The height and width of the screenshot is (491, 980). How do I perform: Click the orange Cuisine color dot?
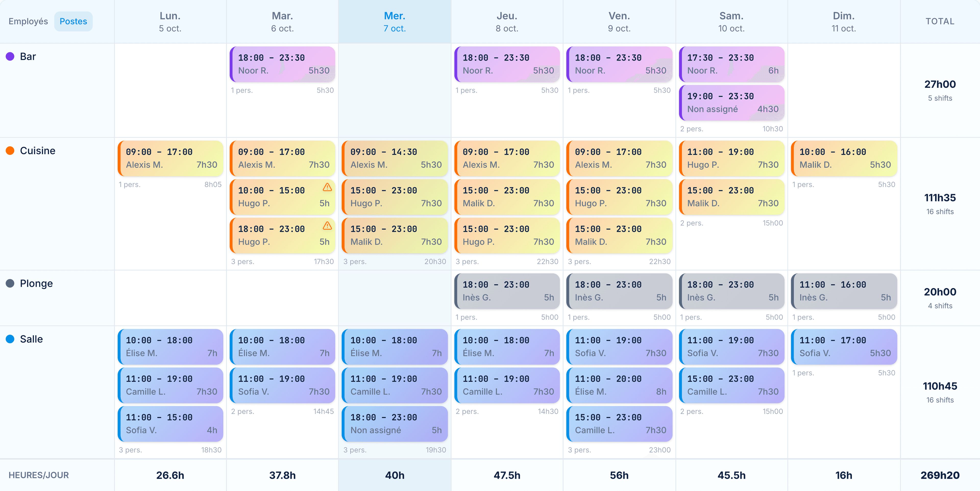10,151
